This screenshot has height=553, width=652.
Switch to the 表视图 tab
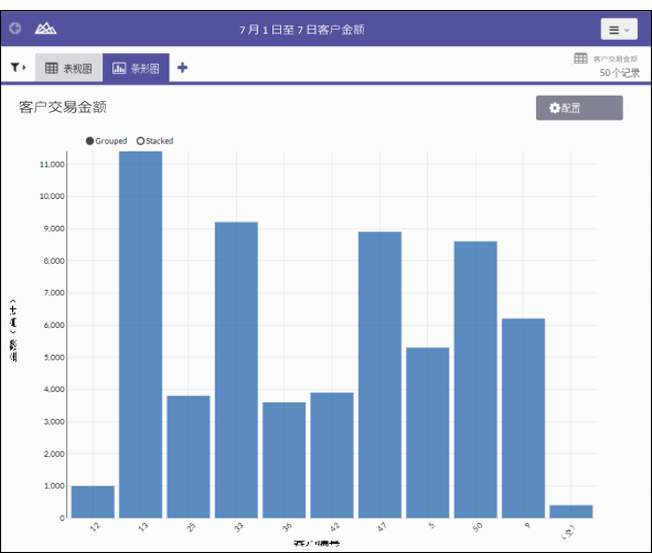click(x=68, y=68)
